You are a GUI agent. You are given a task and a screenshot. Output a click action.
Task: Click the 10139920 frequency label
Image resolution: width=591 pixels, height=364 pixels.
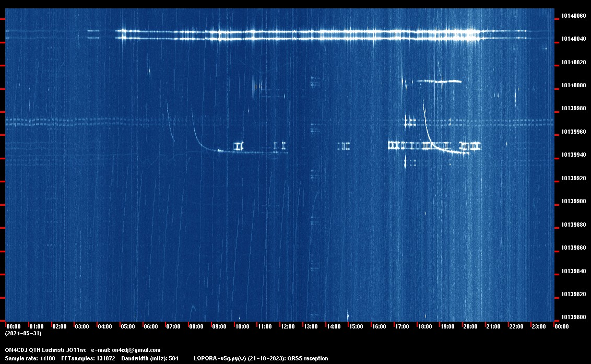(574, 178)
